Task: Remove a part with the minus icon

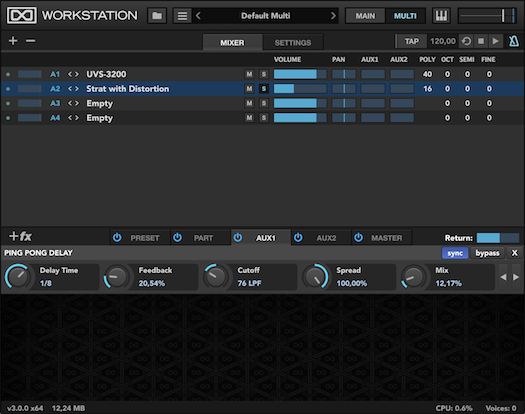Action: (30, 41)
